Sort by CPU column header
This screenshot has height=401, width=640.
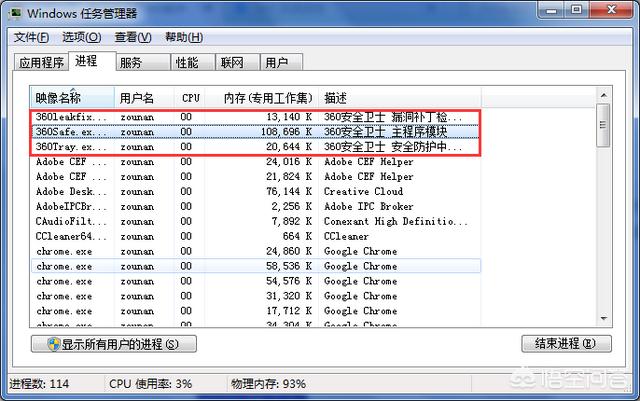190,98
